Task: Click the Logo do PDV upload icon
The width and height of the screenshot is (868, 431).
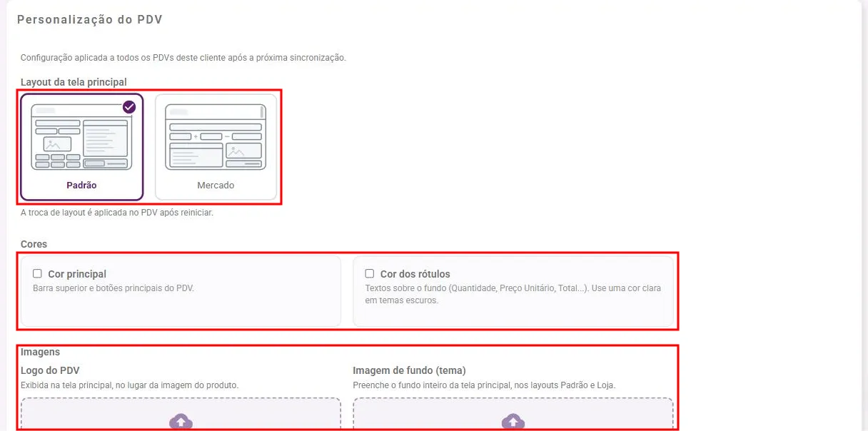Action: click(181, 422)
